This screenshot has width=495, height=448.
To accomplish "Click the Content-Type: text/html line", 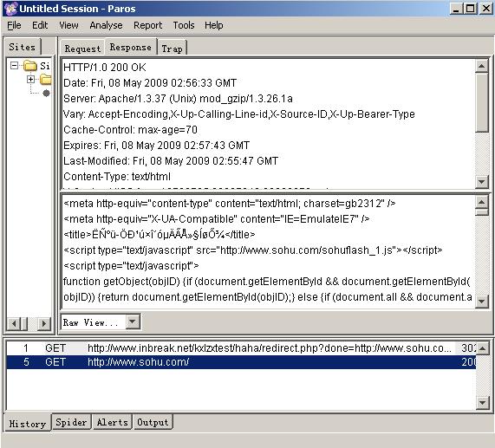I will pos(117,177).
